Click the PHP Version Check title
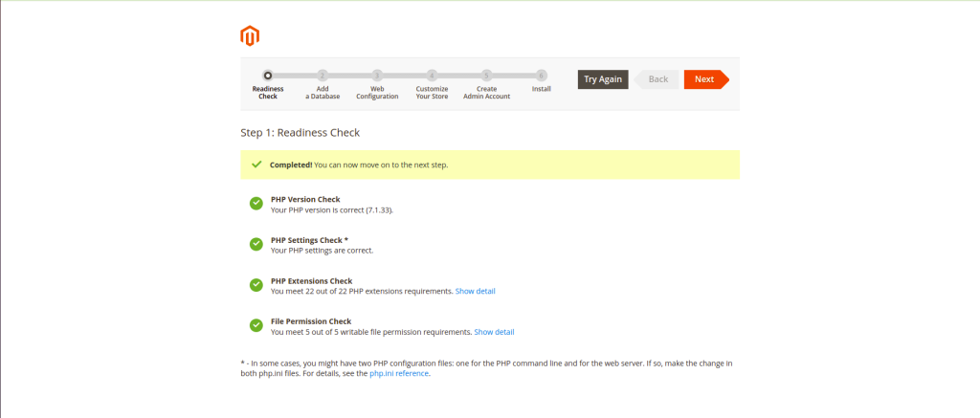 click(305, 199)
